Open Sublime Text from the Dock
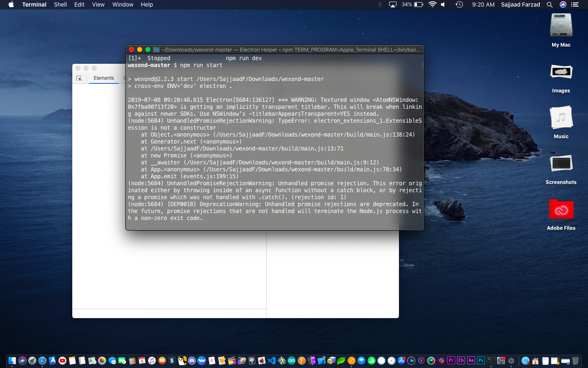The height and width of the screenshot is (368, 588). [x=172, y=361]
